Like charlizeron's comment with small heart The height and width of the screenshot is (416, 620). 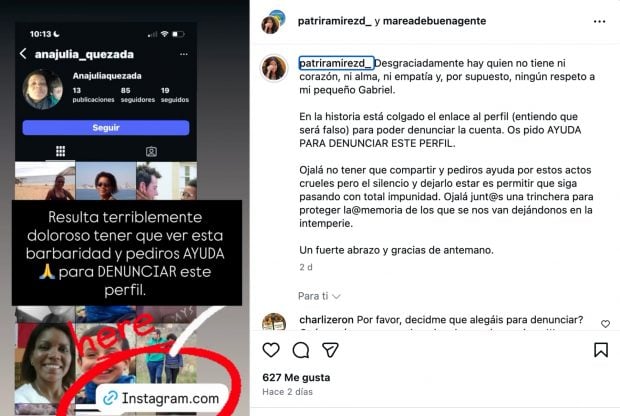(605, 324)
